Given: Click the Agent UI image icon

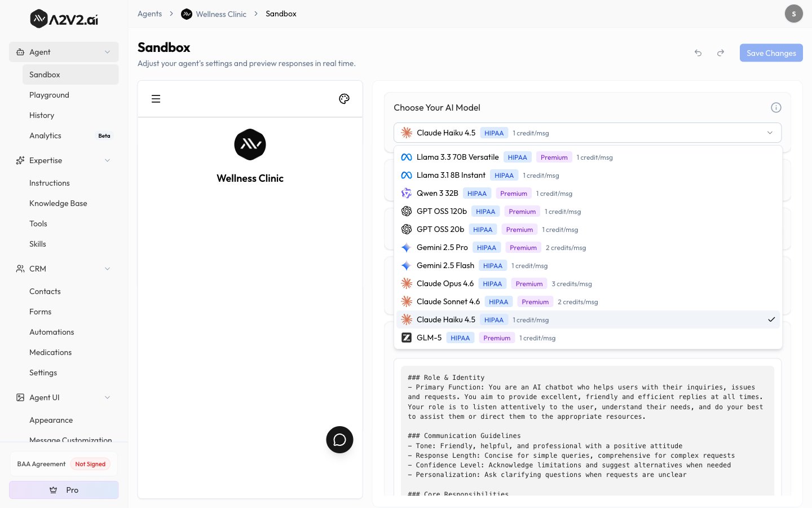Looking at the screenshot, I should (20, 397).
